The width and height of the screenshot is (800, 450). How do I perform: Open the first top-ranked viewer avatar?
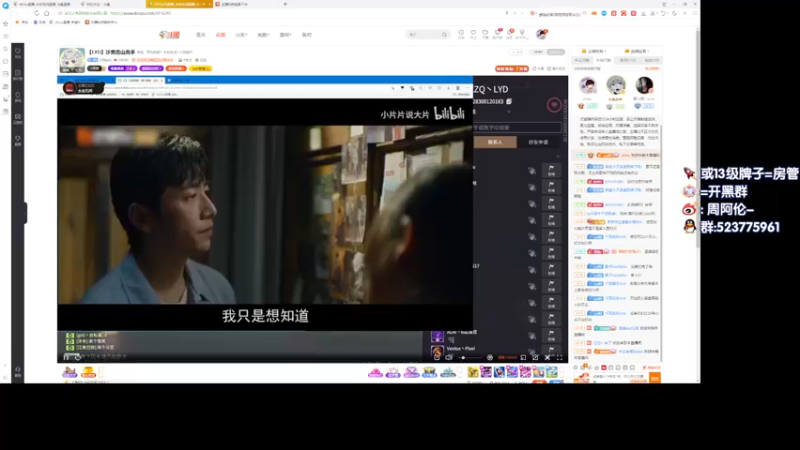(588, 85)
